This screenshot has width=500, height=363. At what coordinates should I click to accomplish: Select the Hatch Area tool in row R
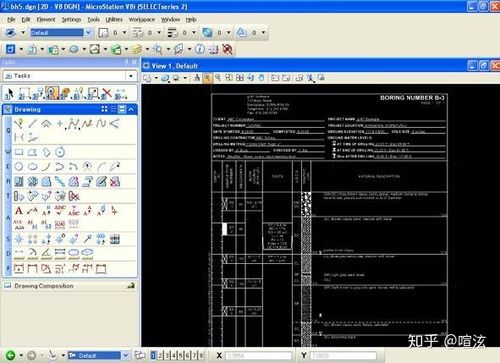pyautogui.click(x=19, y=182)
